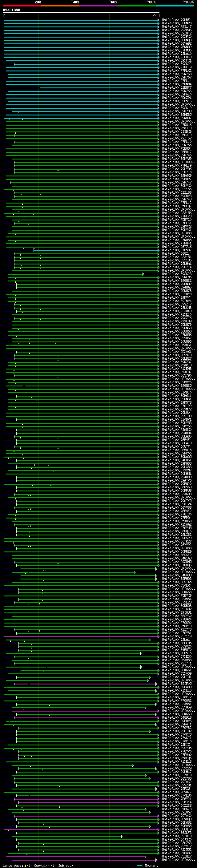Image resolution: width=197 pixels, height=868 pixels.
Task: Click the purple alignment bar of UniRef100_B9IF05
Action: coord(86,684)
